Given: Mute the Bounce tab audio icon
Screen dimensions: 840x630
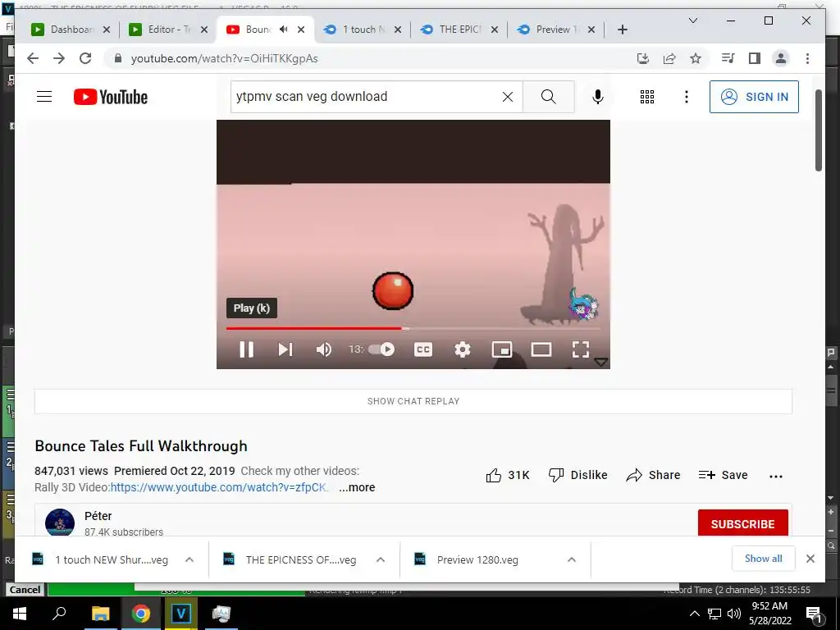Looking at the screenshot, I should (284, 30).
